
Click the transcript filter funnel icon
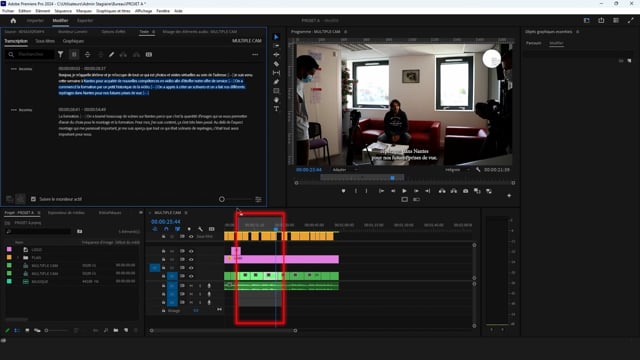[60, 54]
